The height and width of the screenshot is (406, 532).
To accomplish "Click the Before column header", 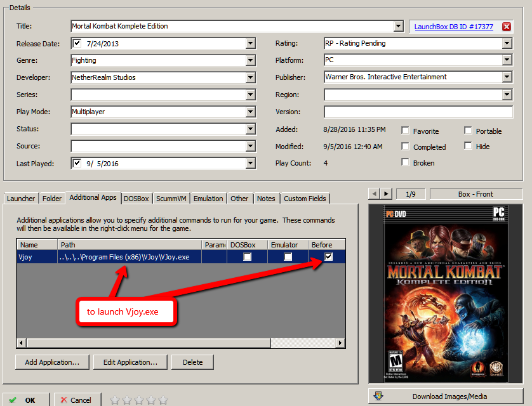I will pyautogui.click(x=326, y=245).
